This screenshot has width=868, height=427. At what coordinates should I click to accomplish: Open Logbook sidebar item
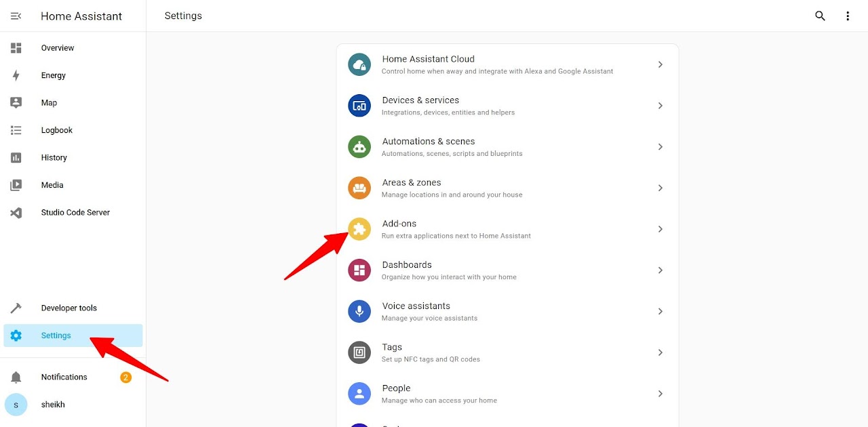pyautogui.click(x=73, y=130)
